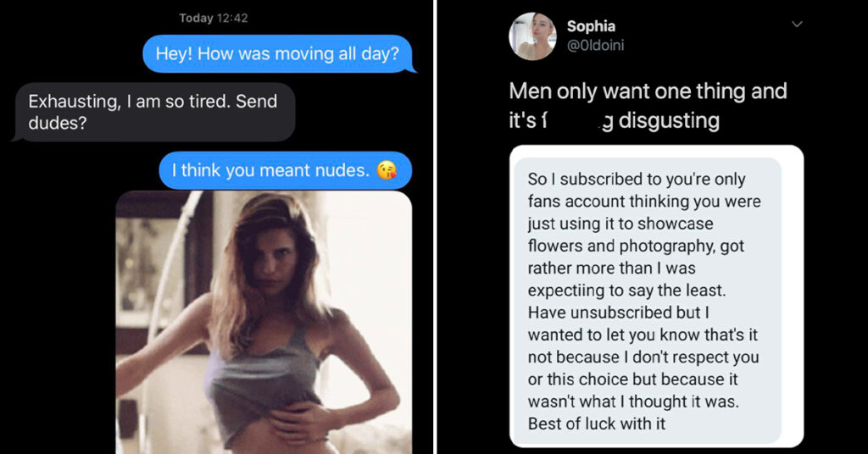This screenshot has height=454, width=868.
Task: Open the @0ldoini handle link
Action: click(595, 46)
